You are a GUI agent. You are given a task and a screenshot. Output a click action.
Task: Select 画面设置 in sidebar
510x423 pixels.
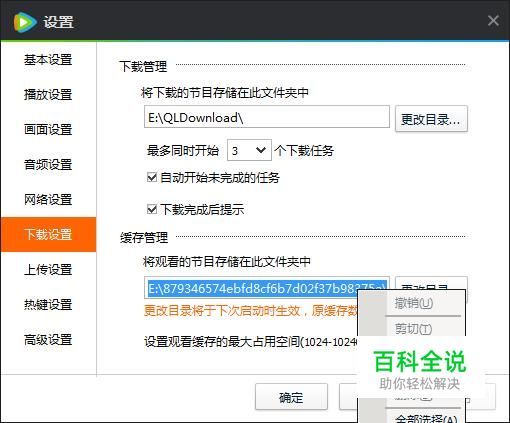[x=48, y=129]
